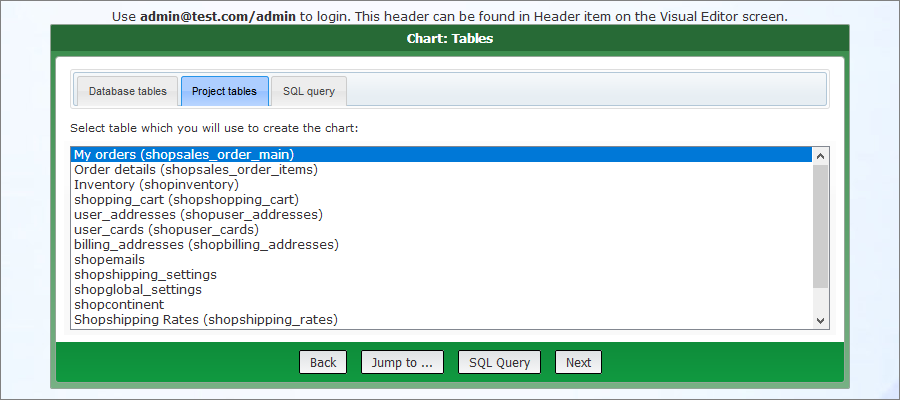Choose Inventory (shopinventory) from the list
This screenshot has width=900, height=400.
[x=441, y=185]
